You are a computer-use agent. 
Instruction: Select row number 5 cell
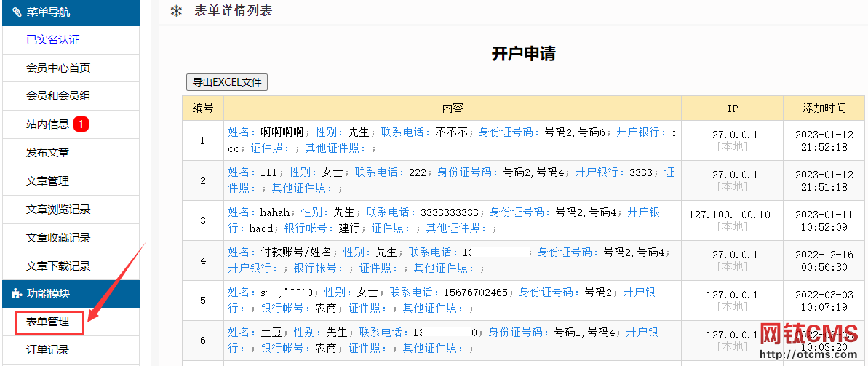click(203, 301)
